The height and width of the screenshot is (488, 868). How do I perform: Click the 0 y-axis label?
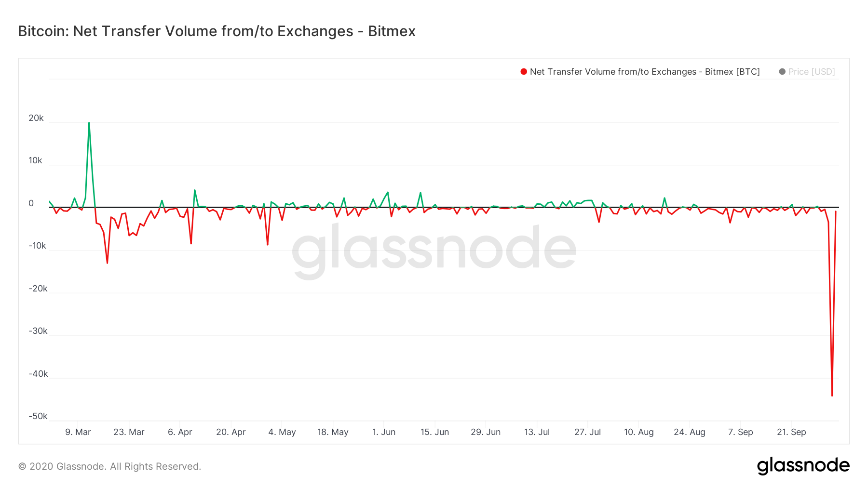click(x=31, y=203)
